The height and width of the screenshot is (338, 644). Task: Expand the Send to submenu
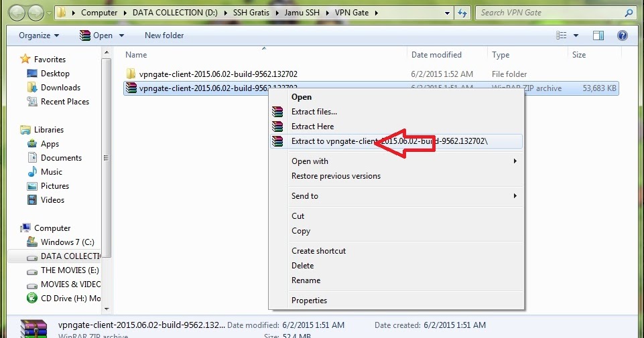click(x=515, y=196)
